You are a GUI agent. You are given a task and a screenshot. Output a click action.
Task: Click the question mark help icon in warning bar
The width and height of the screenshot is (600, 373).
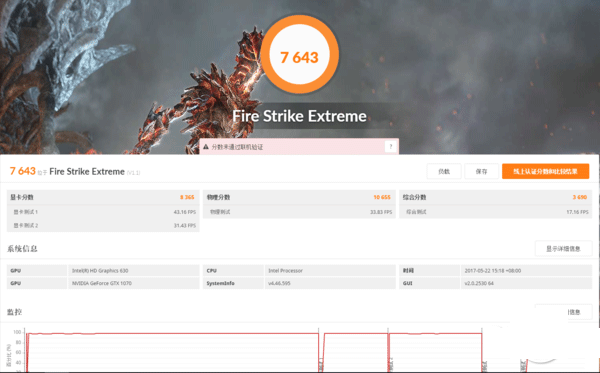[x=390, y=147]
